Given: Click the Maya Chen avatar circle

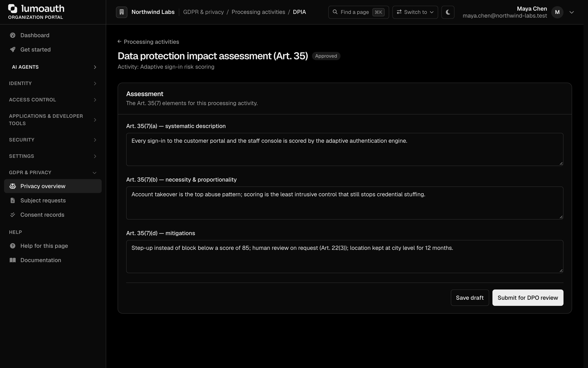Looking at the screenshot, I should pos(557,12).
